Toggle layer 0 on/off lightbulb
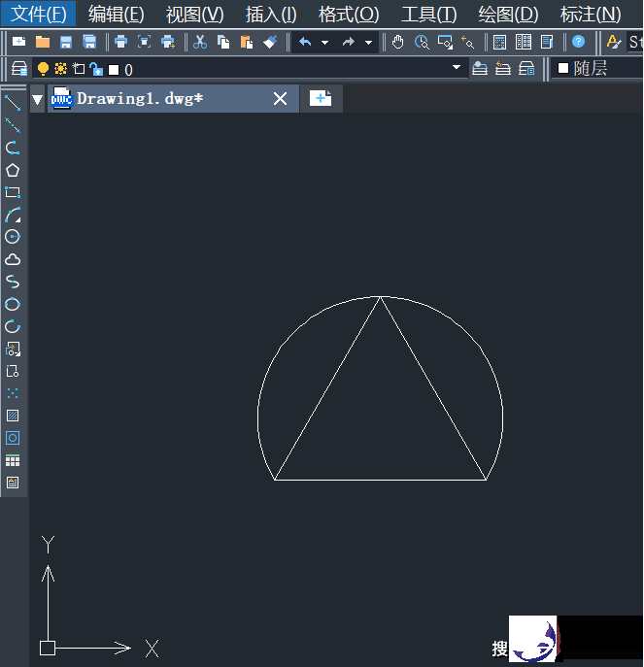This screenshot has height=667, width=644. (43, 69)
